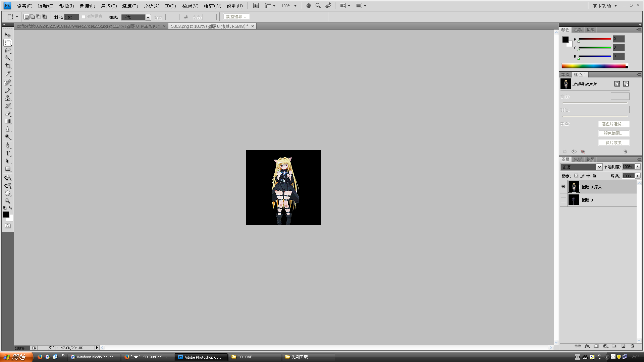Click the 顏色範圍 button in mask panel
This screenshot has height=362, width=644.
(613, 133)
